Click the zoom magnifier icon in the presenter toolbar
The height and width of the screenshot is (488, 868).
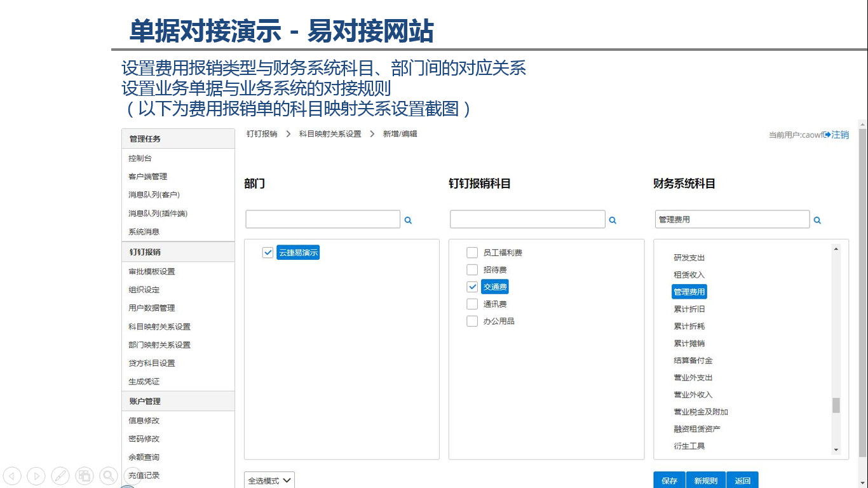[x=109, y=475]
